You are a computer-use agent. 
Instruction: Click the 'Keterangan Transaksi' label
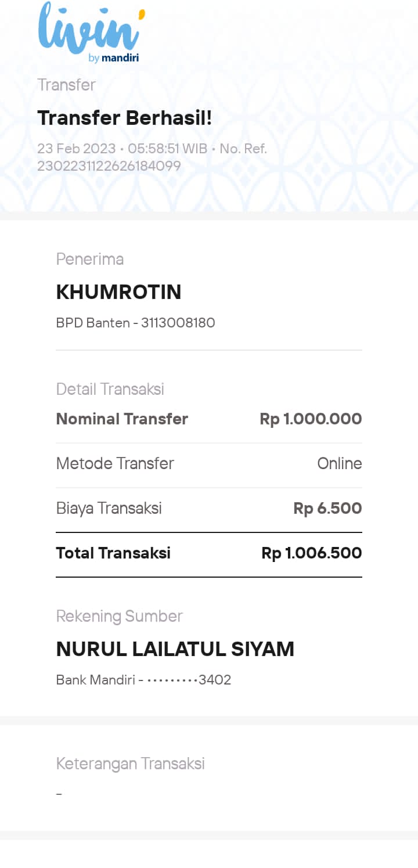130,763
